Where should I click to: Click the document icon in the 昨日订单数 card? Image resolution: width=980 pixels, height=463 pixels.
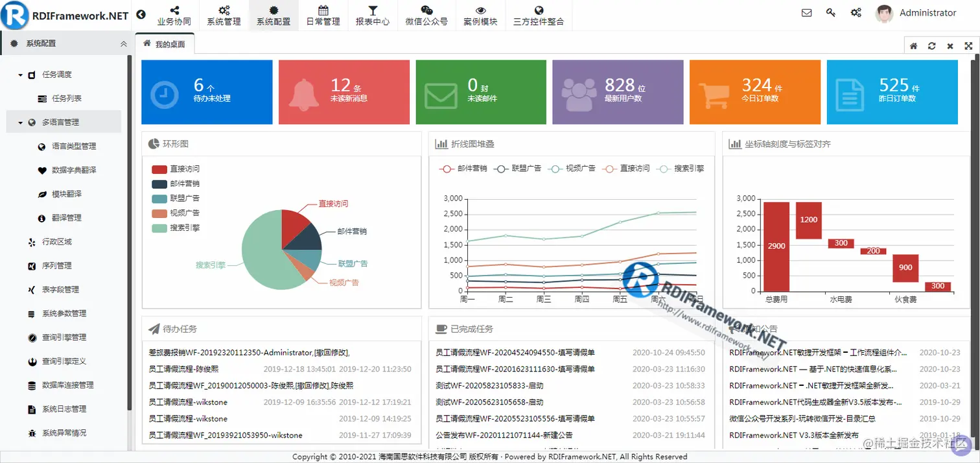[x=850, y=95]
